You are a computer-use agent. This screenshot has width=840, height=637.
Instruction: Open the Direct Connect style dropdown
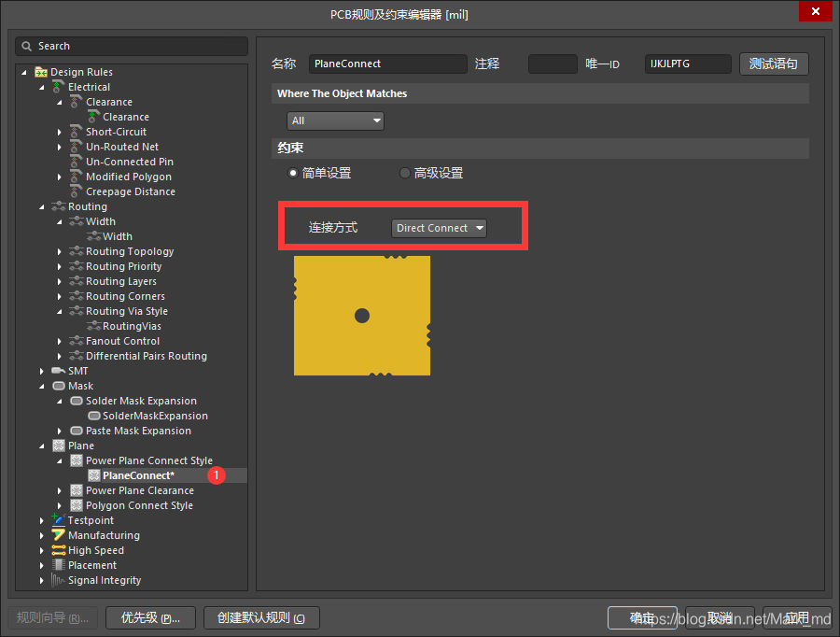click(439, 228)
